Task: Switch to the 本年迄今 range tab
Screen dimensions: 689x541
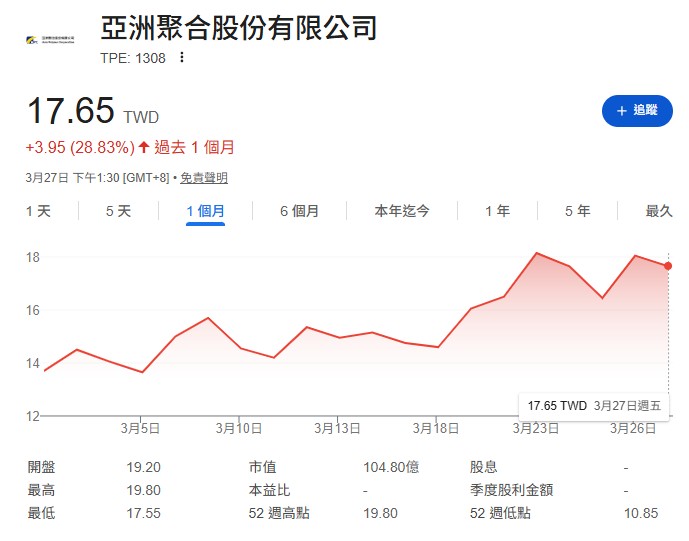Action: pyautogui.click(x=402, y=211)
